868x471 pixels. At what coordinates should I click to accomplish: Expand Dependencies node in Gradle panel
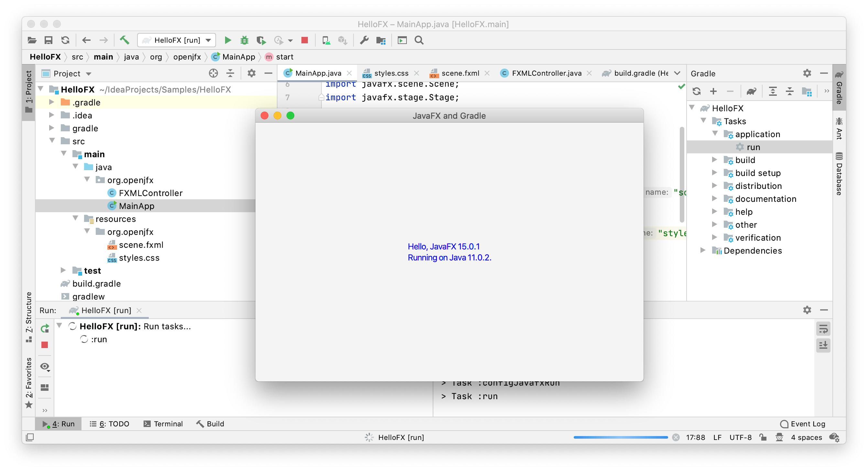click(x=703, y=250)
